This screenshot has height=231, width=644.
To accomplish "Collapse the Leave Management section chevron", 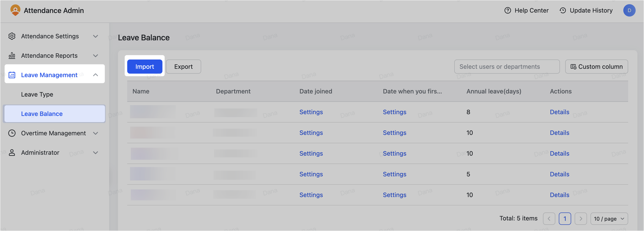I will pyautogui.click(x=96, y=75).
